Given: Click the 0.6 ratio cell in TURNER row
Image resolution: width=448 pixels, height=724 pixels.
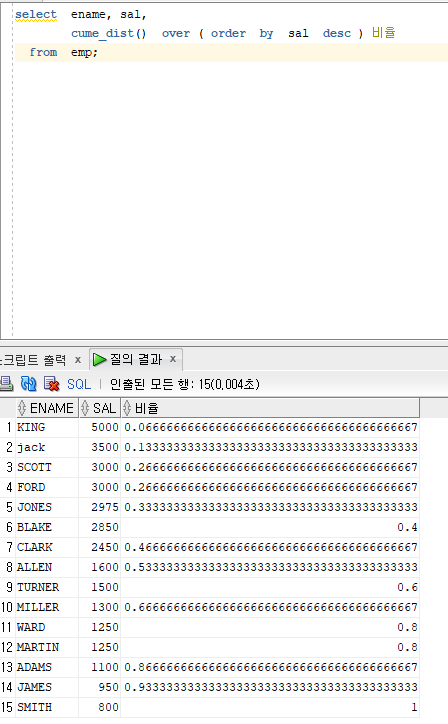Looking at the screenshot, I should point(271,587).
